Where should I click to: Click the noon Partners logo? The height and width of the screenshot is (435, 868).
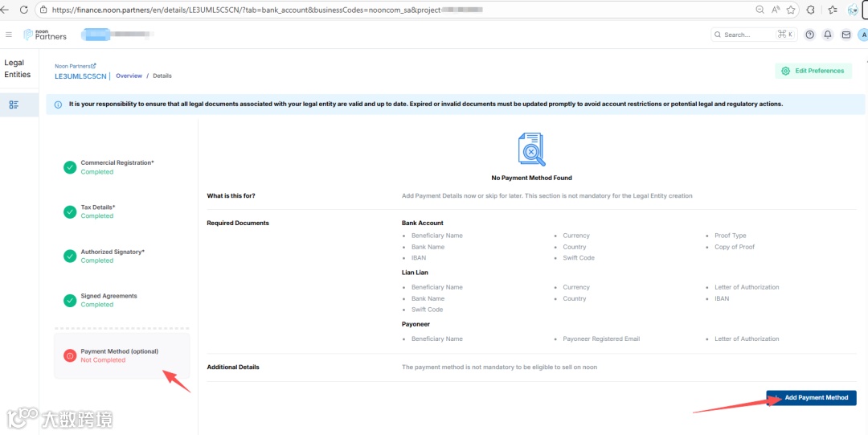coord(45,35)
